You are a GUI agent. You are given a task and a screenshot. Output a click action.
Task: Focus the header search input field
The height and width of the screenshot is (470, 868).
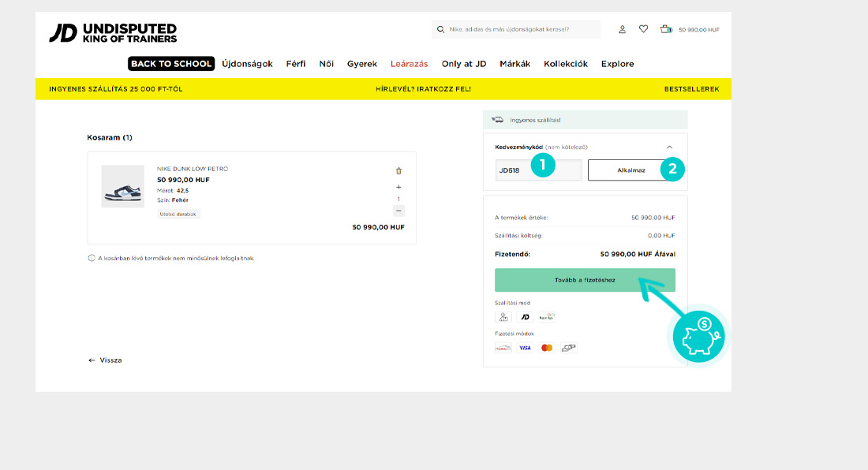pyautogui.click(x=516, y=29)
